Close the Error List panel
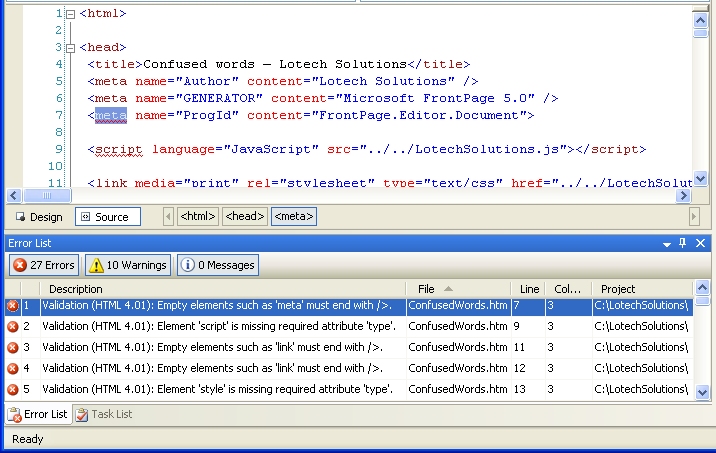 coord(700,243)
